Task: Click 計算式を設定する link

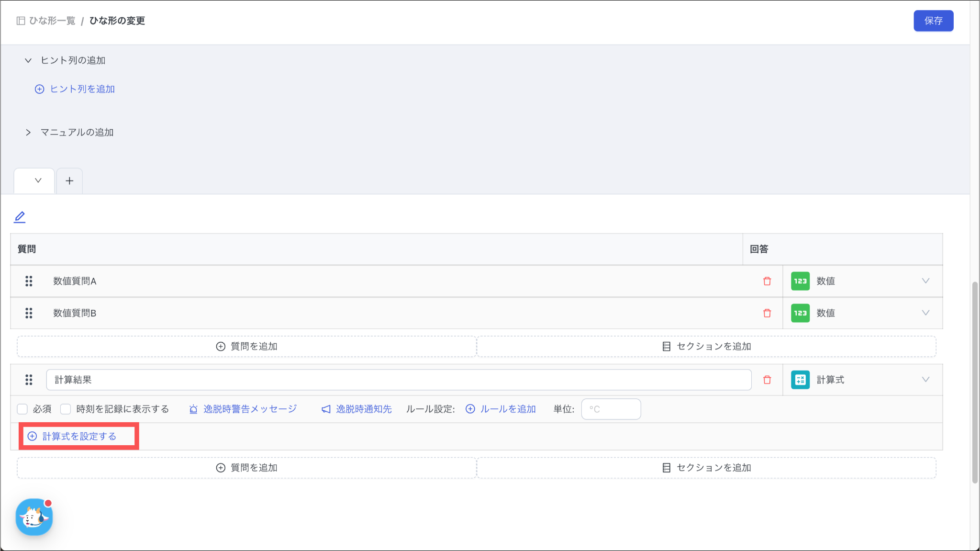Action: pos(79,436)
